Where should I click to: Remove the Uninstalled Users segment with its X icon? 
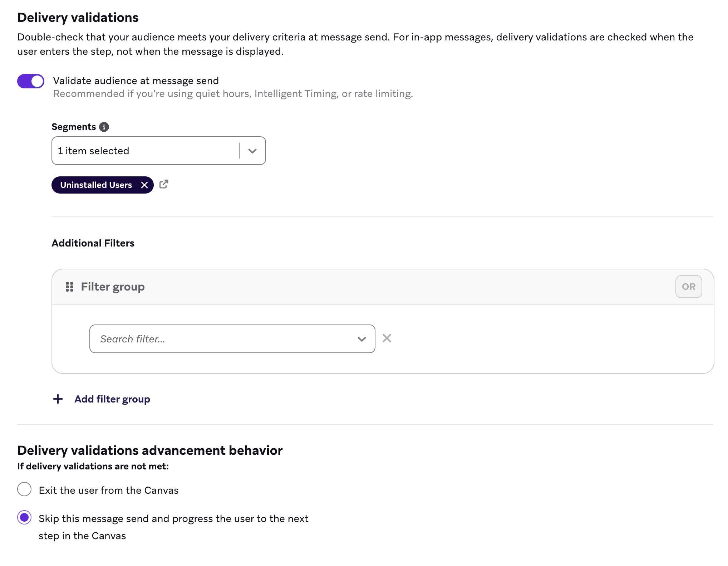coord(144,185)
